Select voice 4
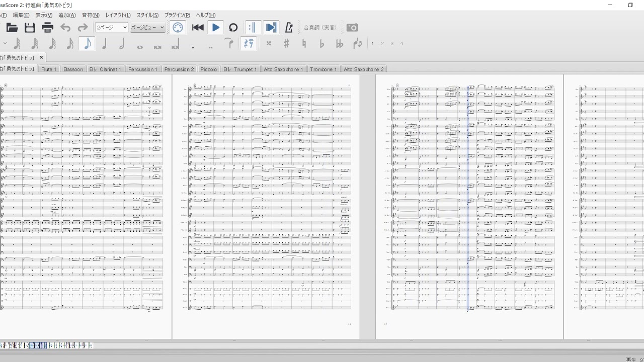 coord(401,44)
